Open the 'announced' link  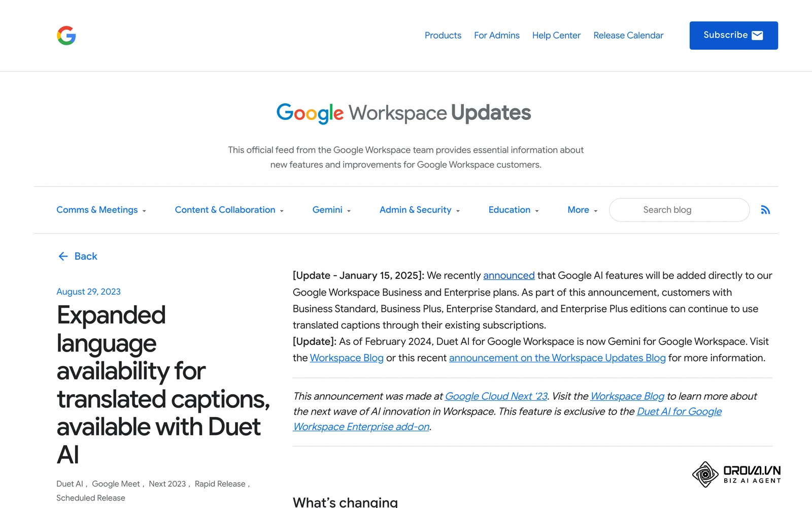point(509,275)
